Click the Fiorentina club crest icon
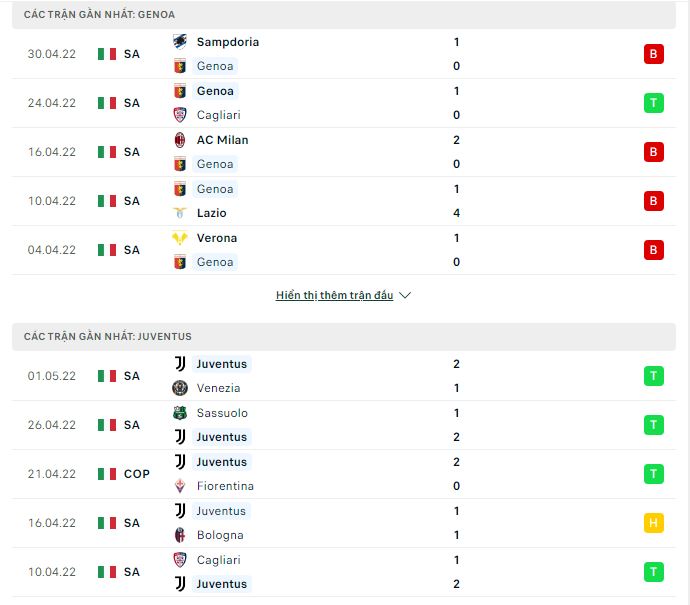Screen dimensions: 690x605 (180, 486)
